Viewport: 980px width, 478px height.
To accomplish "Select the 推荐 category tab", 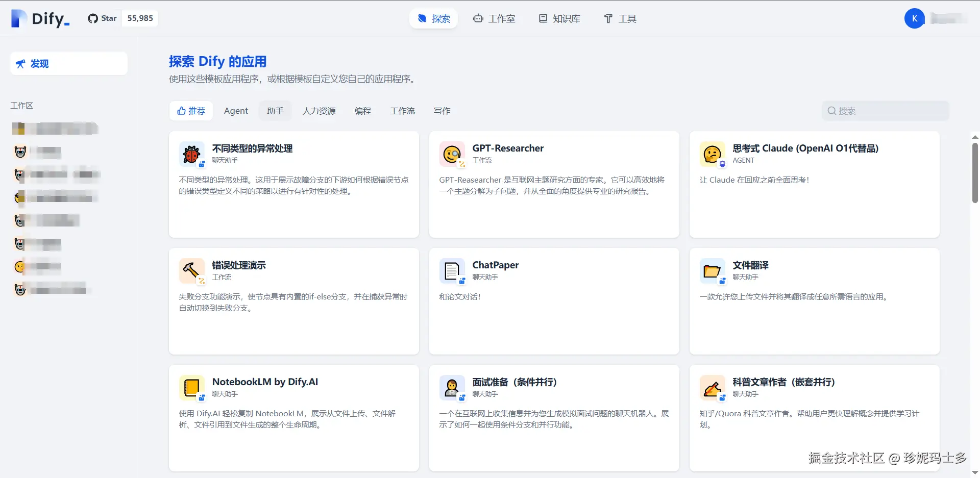I will pyautogui.click(x=191, y=111).
